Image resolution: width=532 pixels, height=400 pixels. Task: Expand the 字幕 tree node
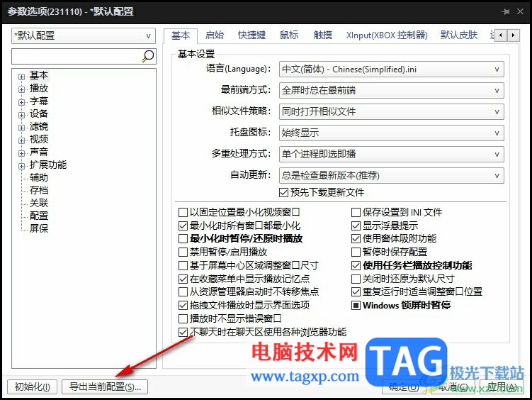click(22, 102)
